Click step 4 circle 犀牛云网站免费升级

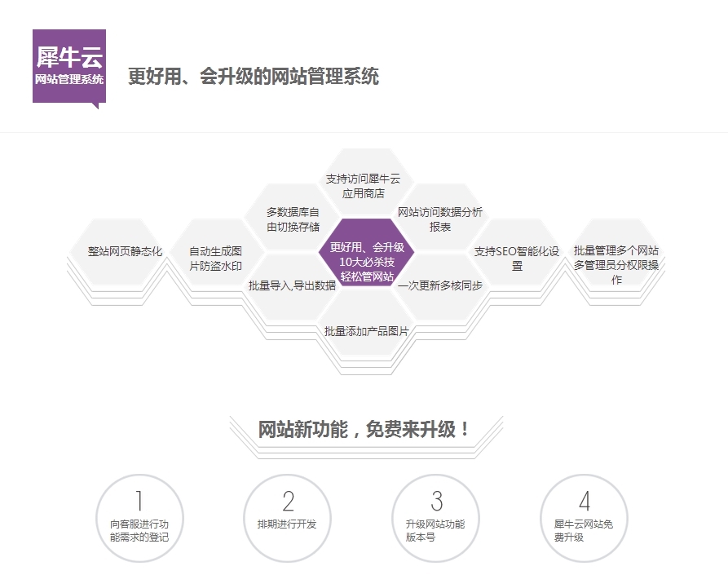coord(584,519)
